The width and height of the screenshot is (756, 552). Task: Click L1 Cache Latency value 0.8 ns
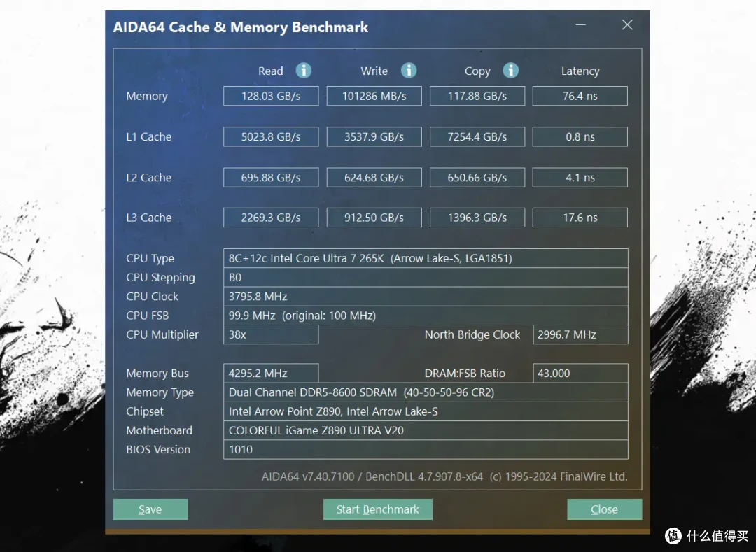[580, 137]
